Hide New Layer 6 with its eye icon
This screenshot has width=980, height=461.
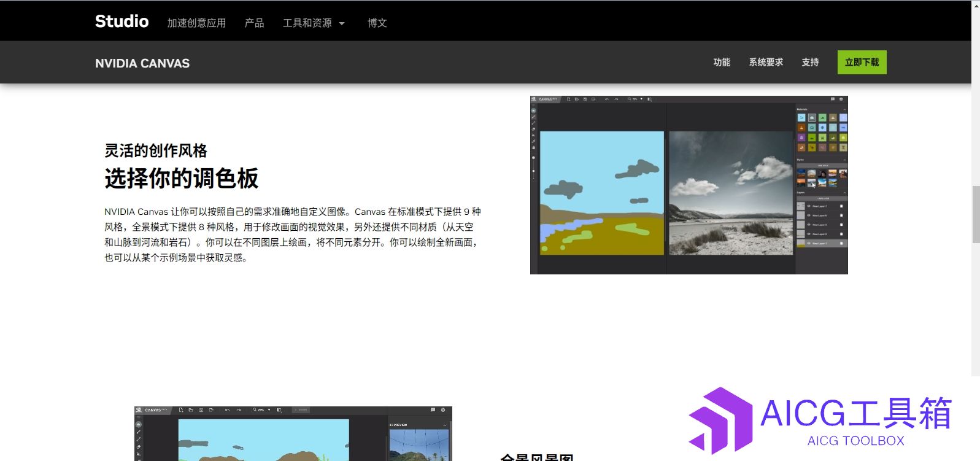(x=809, y=215)
